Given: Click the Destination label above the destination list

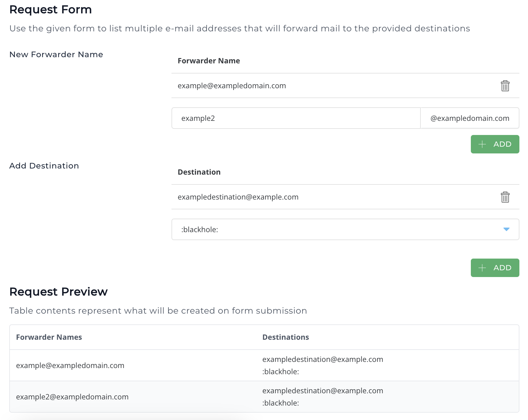Looking at the screenshot, I should 199,172.
